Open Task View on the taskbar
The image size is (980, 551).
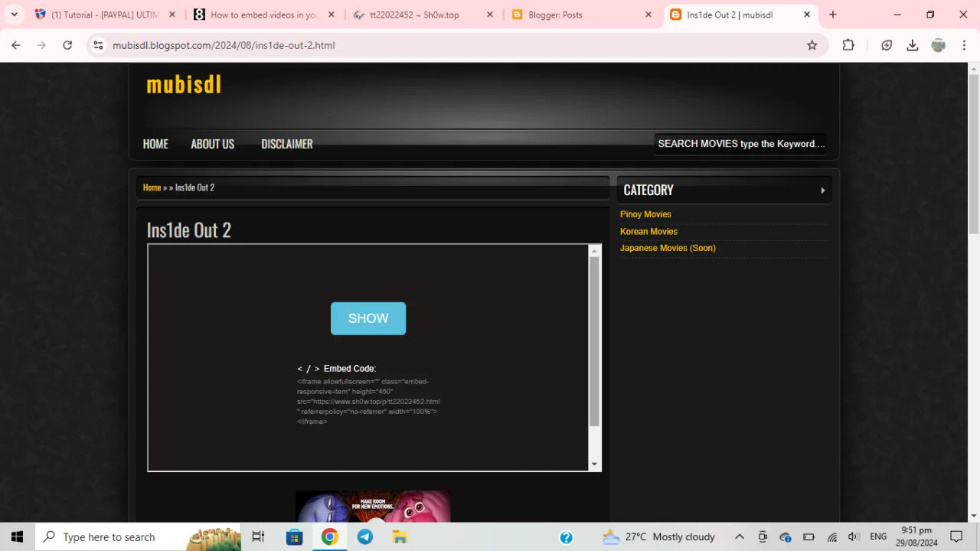[x=258, y=537]
